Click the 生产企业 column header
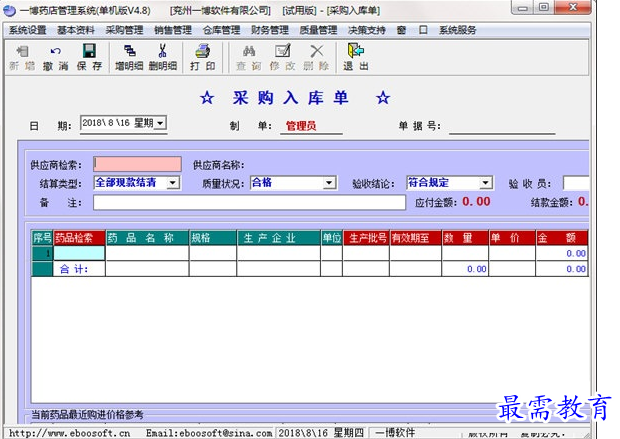 coord(278,238)
